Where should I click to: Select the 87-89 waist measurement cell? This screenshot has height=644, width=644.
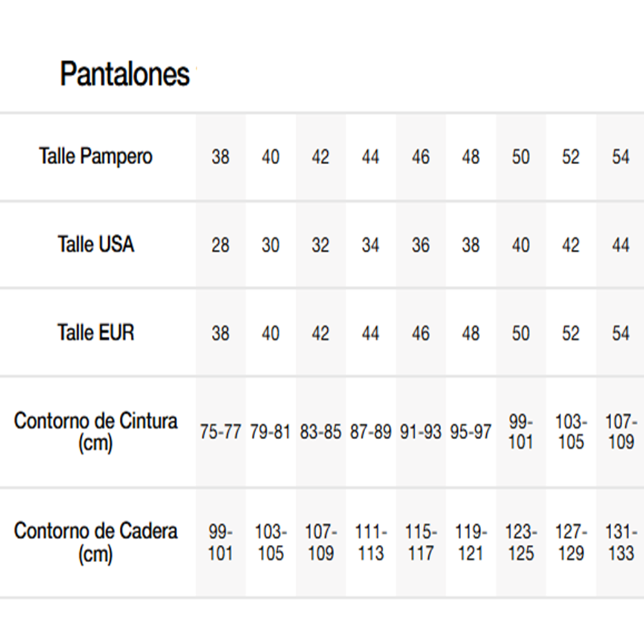370,432
